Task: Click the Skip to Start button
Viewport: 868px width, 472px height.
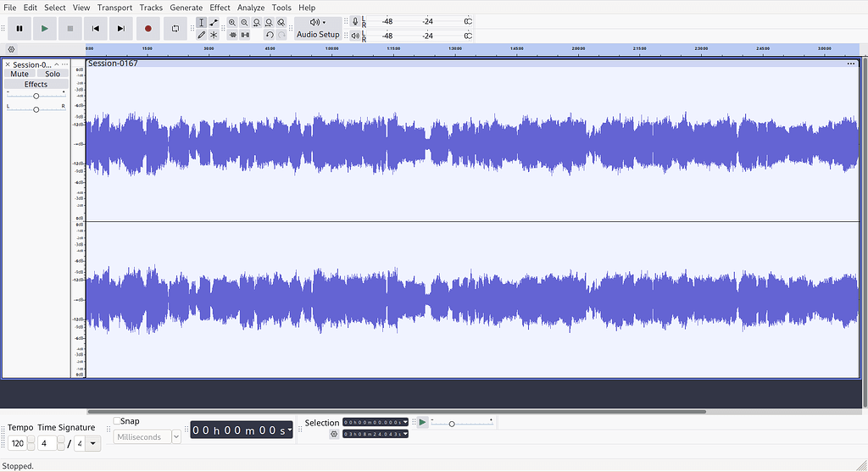Action: click(x=96, y=28)
